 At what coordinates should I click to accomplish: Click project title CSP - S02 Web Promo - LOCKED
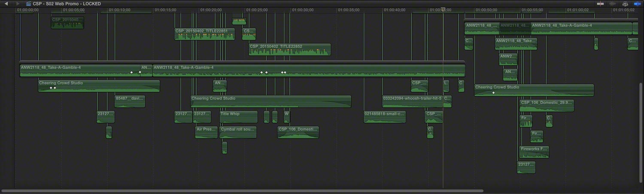tap(67, 3)
